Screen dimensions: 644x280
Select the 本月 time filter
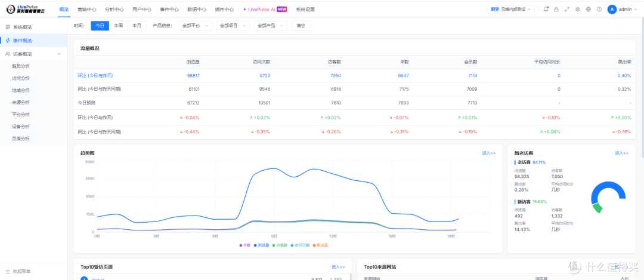pos(137,26)
